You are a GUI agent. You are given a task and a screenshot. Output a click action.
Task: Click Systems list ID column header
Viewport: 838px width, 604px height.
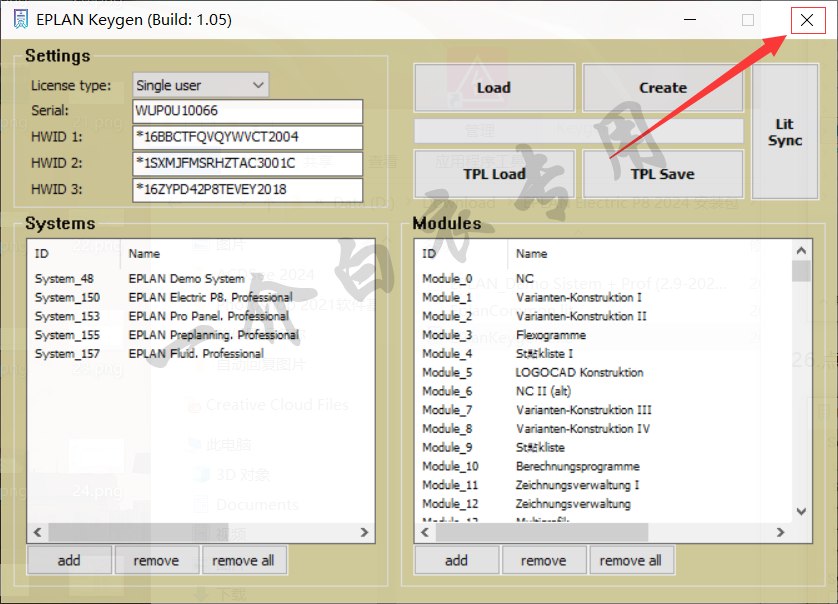74,253
